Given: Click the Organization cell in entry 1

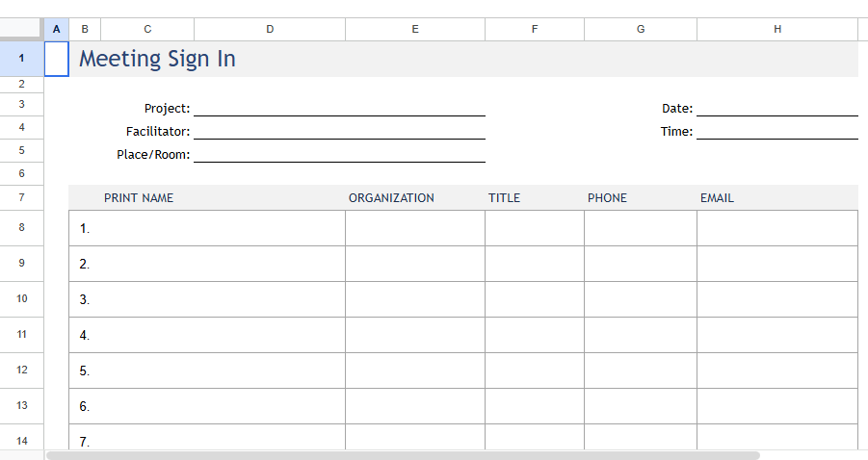Looking at the screenshot, I should 415,228.
